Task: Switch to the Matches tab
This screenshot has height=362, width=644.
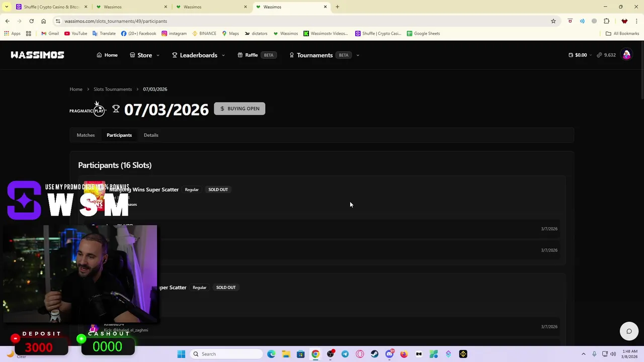Action: coord(86,135)
